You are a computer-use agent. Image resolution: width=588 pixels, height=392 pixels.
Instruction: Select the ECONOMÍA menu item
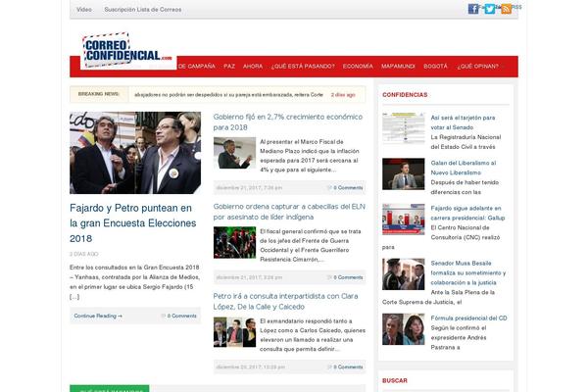[x=358, y=66]
